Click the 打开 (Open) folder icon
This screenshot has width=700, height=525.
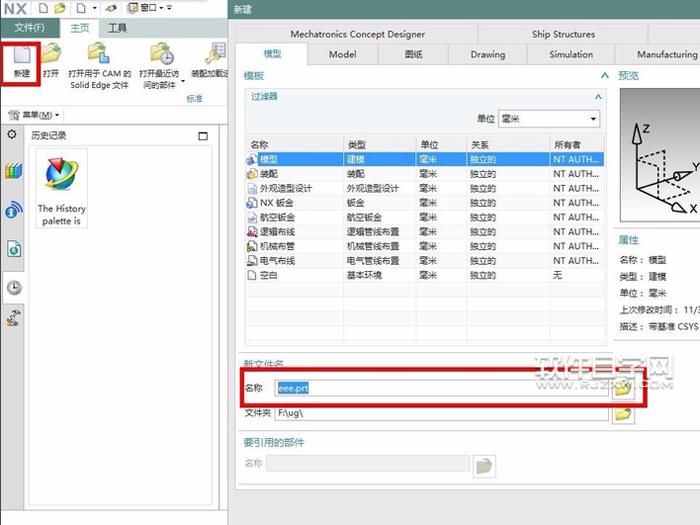(51, 54)
